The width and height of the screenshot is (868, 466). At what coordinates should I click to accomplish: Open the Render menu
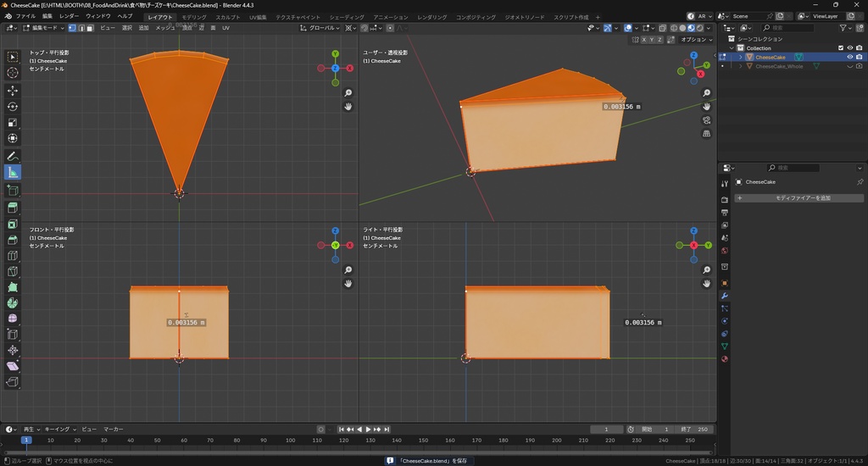(69, 16)
